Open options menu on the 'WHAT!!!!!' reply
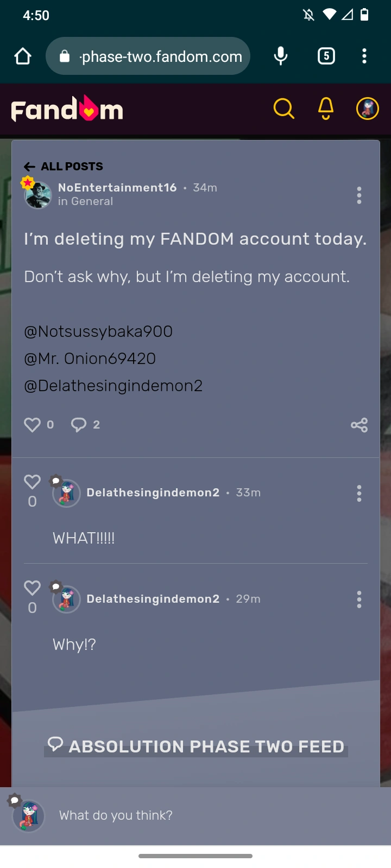391x868 pixels. pyautogui.click(x=359, y=493)
